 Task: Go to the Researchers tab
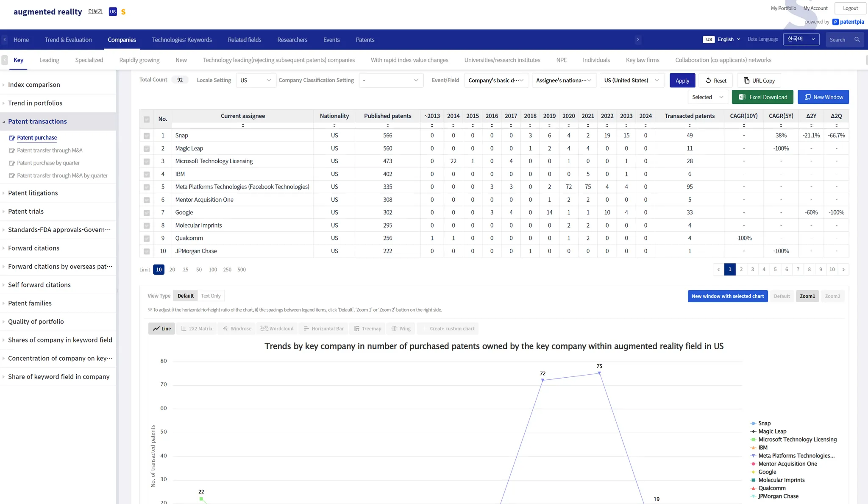(x=292, y=40)
